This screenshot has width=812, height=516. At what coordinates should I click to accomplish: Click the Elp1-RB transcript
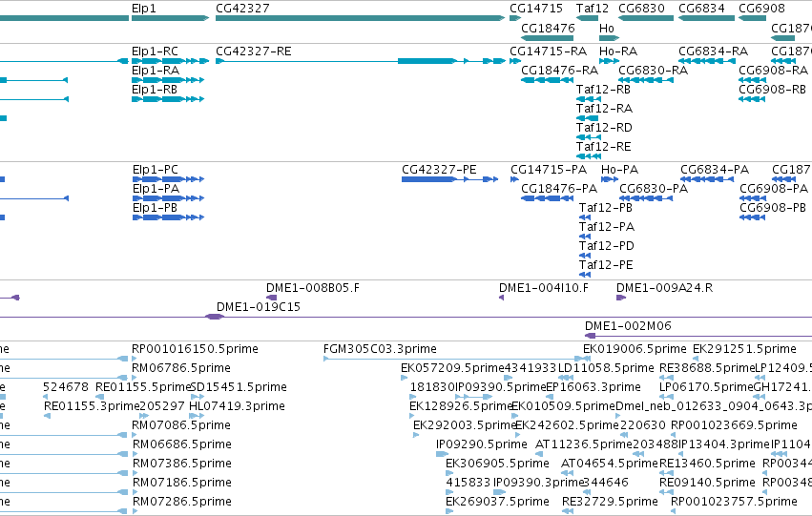pos(168,99)
